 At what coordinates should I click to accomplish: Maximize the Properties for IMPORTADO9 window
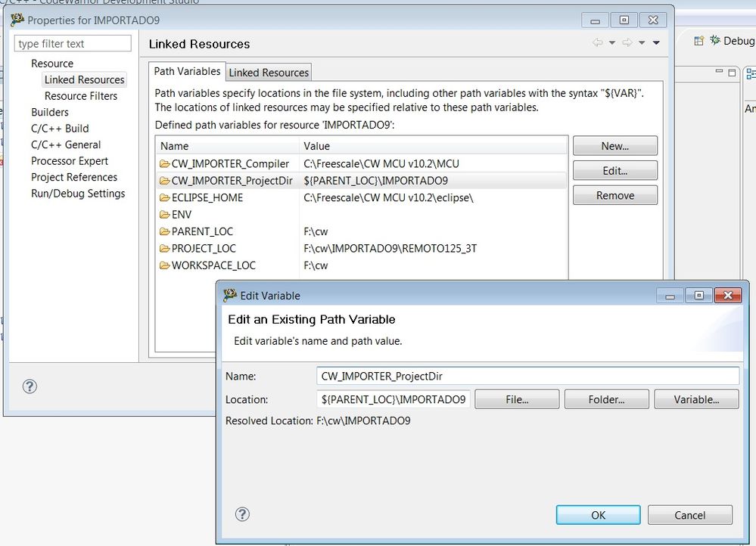(624, 20)
